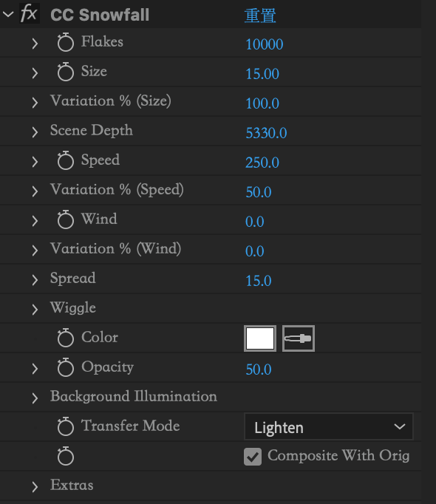Click the Size stopwatch icon

coord(66,72)
